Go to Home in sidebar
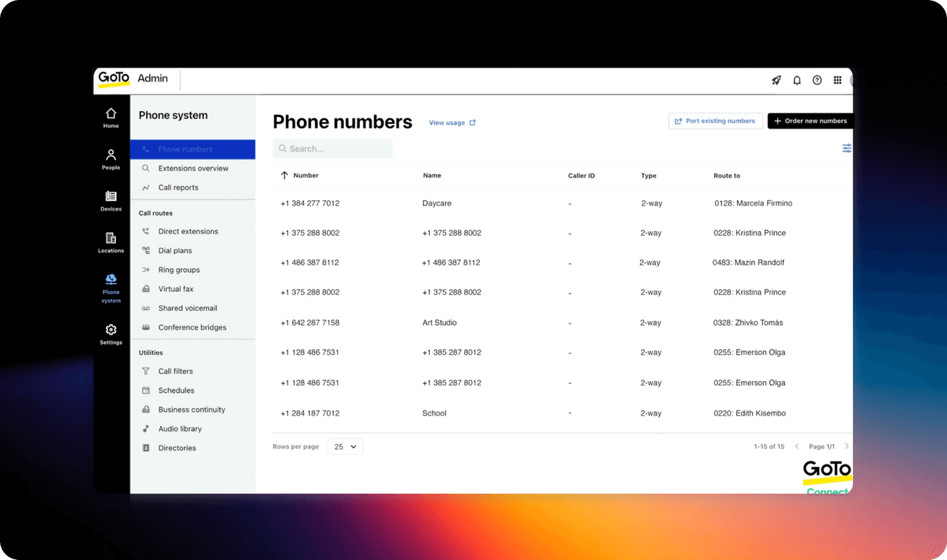 click(x=111, y=118)
